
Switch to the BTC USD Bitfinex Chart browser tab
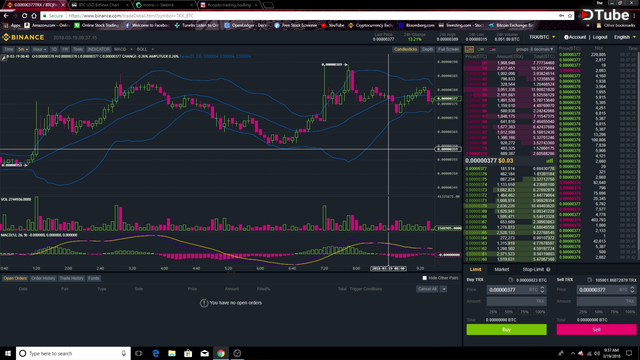click(100, 5)
